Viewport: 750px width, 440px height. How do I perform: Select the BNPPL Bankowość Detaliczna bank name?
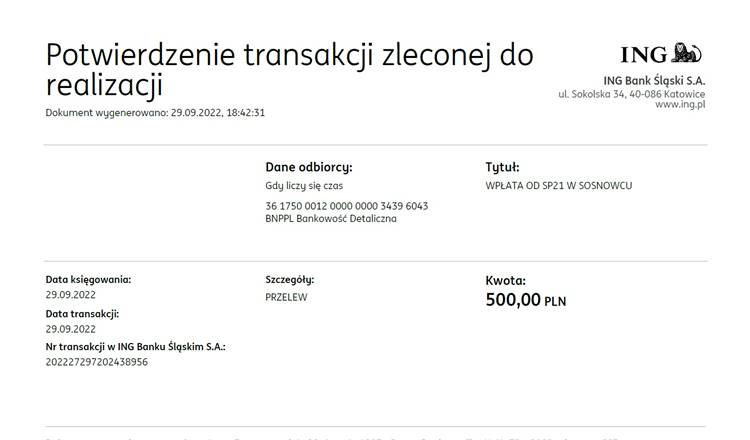[331, 219]
